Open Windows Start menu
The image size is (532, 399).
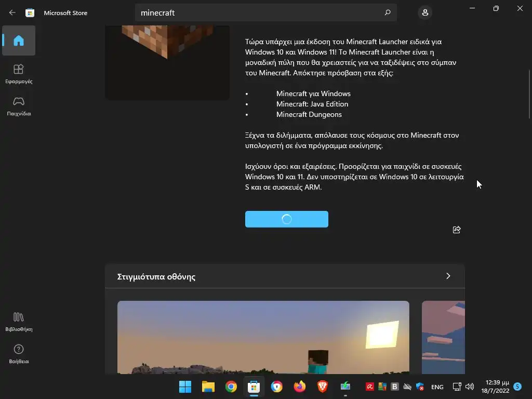185,387
